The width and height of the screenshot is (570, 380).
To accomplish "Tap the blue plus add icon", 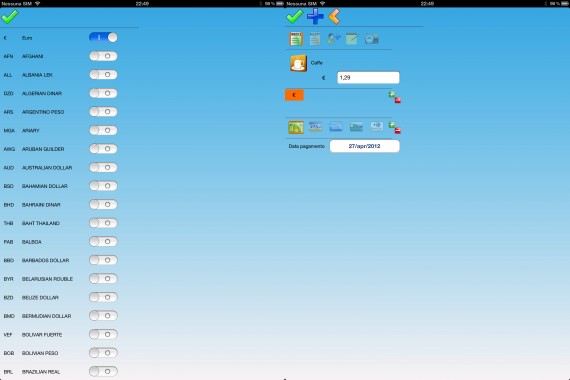I will pyautogui.click(x=315, y=17).
